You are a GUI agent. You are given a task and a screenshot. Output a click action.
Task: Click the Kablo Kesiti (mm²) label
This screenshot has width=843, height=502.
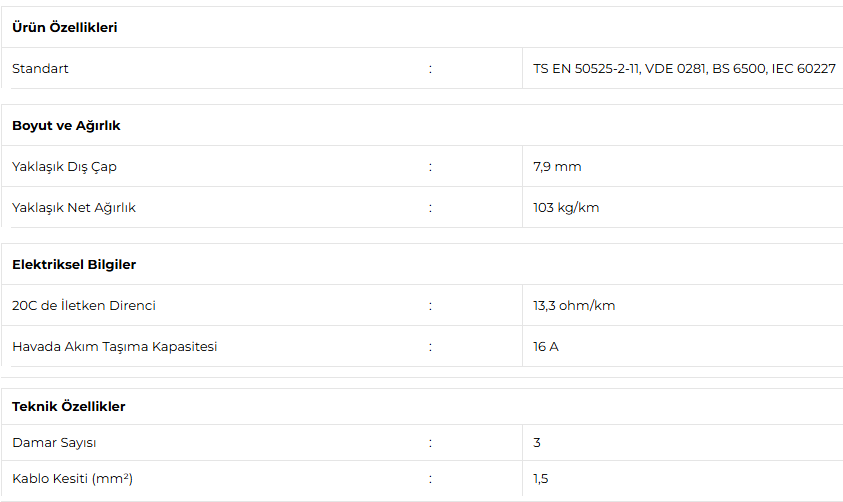72,479
